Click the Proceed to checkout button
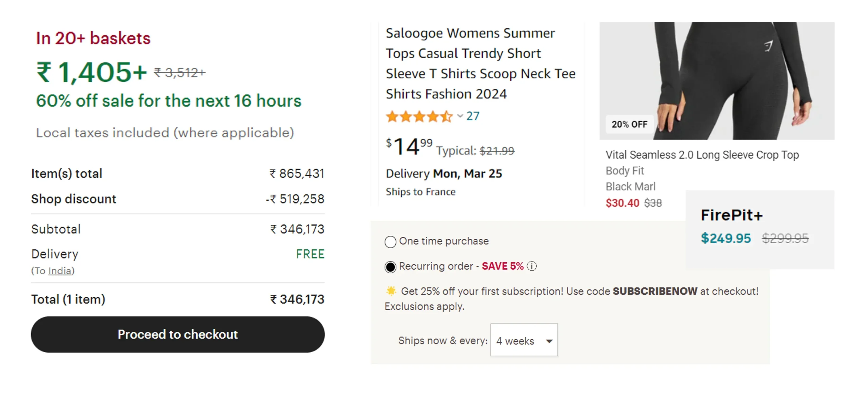868x400 pixels. pos(177,334)
